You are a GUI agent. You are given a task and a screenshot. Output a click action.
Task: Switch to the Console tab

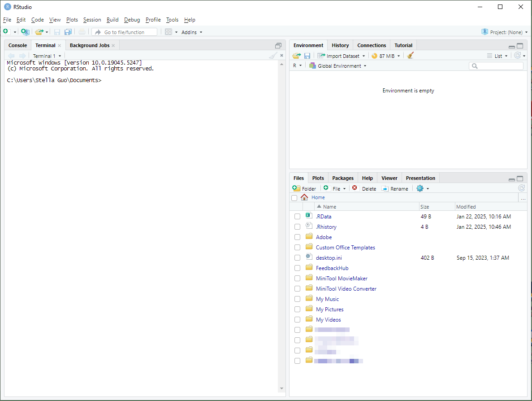pyautogui.click(x=17, y=45)
